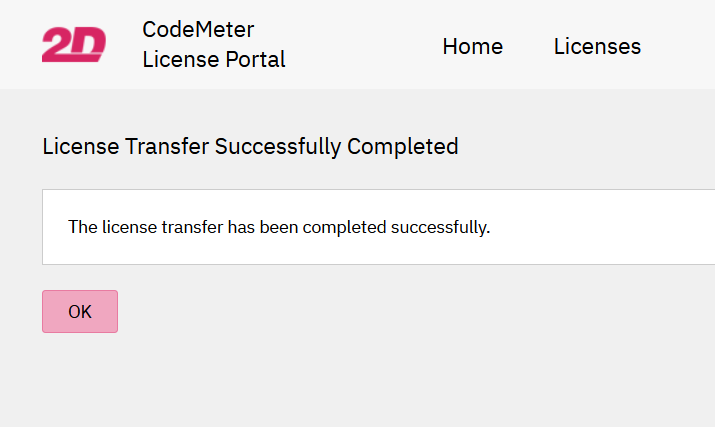Click the empty header space between title and Home
Viewport: 715px width, 427px height.
click(360, 45)
